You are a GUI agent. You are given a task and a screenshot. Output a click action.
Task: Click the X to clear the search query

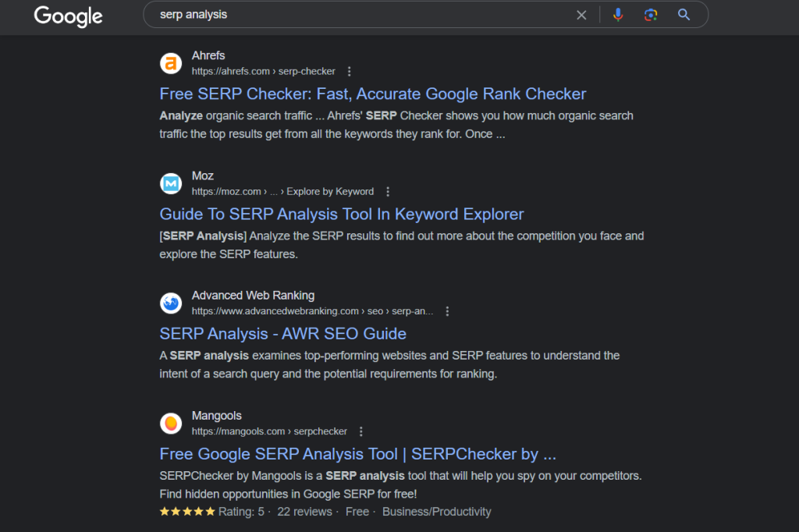tap(581, 14)
